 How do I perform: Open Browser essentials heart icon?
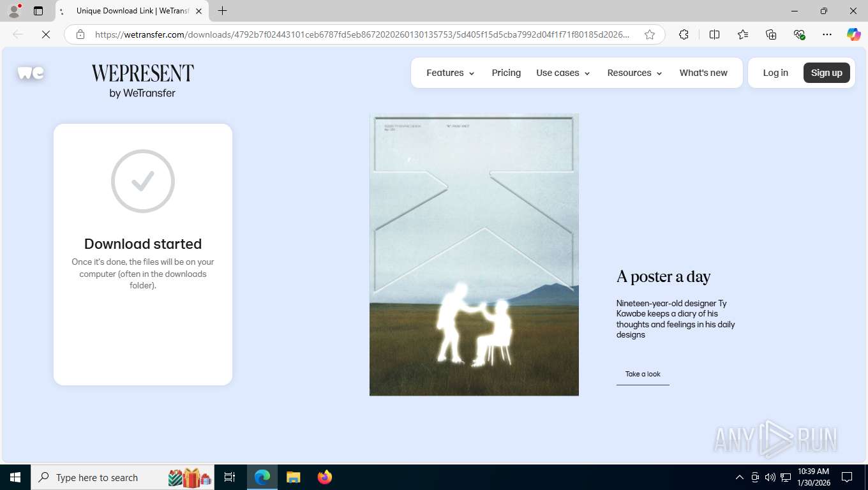(x=799, y=34)
